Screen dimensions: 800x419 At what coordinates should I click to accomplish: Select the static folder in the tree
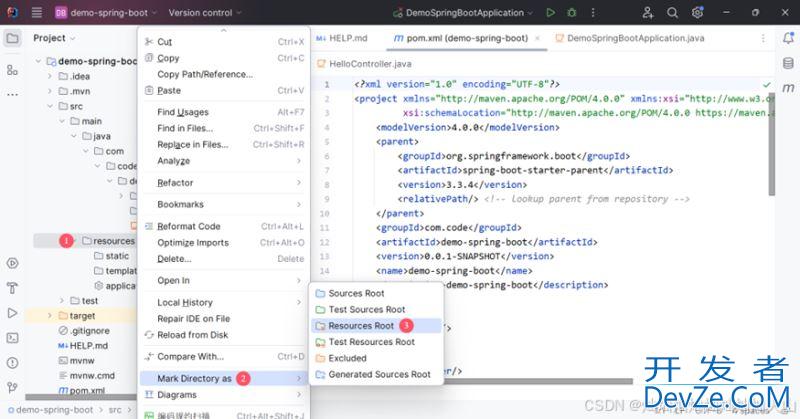[x=111, y=256]
